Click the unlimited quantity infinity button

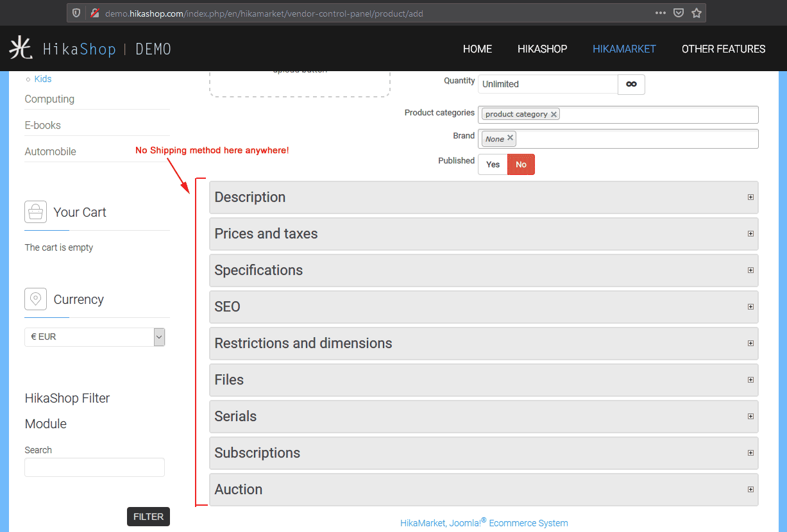(631, 84)
